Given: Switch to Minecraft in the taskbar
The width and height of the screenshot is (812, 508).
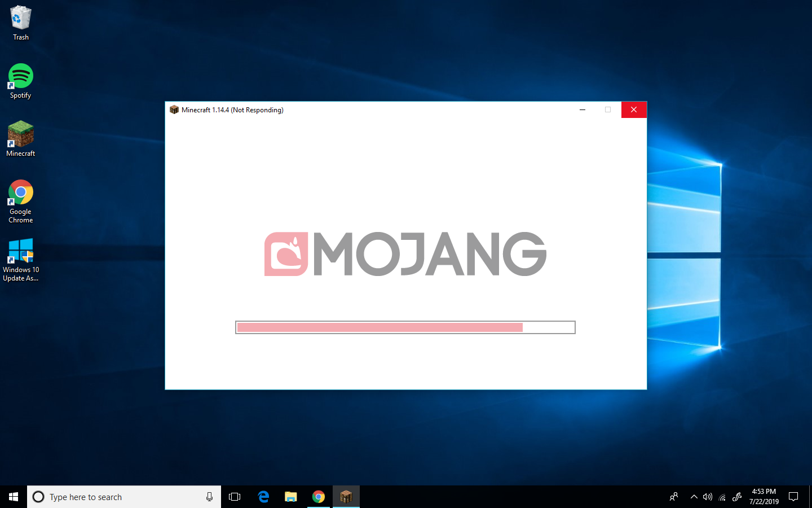Looking at the screenshot, I should tap(346, 497).
